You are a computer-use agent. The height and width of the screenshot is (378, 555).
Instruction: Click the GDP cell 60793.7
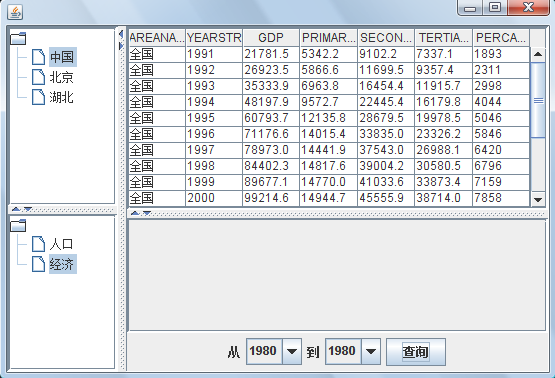[271, 118]
